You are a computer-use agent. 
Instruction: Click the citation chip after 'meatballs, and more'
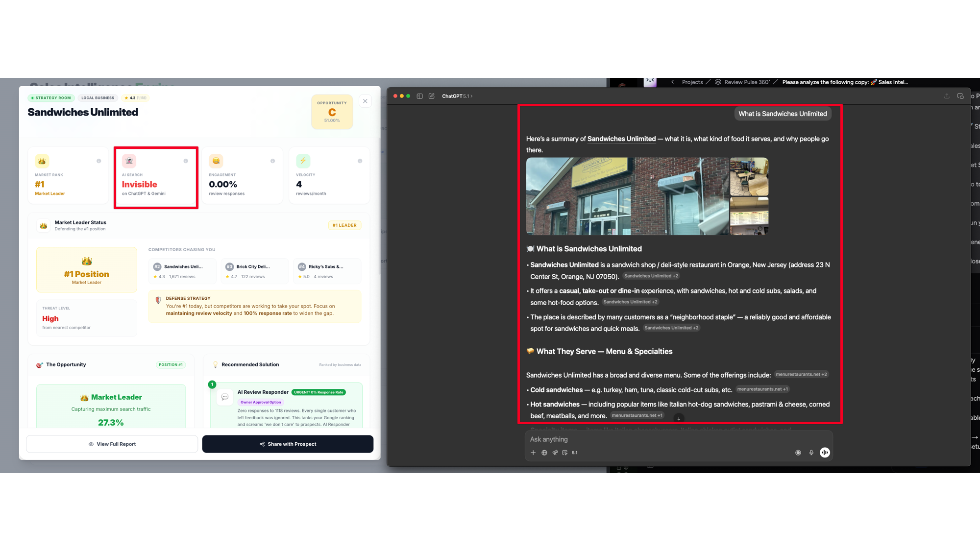pos(637,416)
